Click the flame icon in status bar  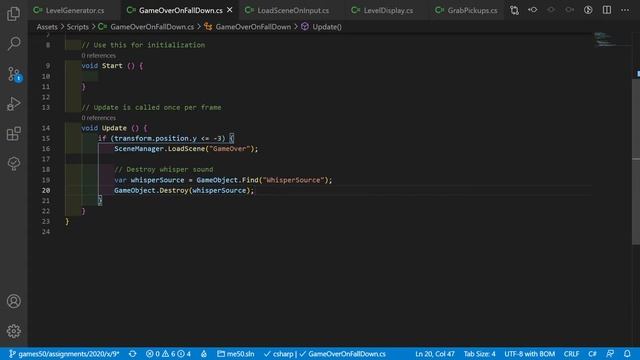[x=204, y=354]
